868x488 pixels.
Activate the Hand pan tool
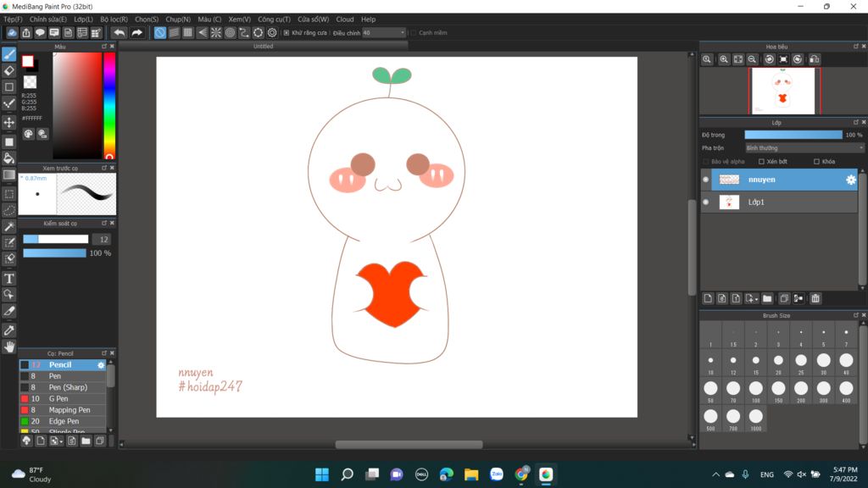point(8,347)
